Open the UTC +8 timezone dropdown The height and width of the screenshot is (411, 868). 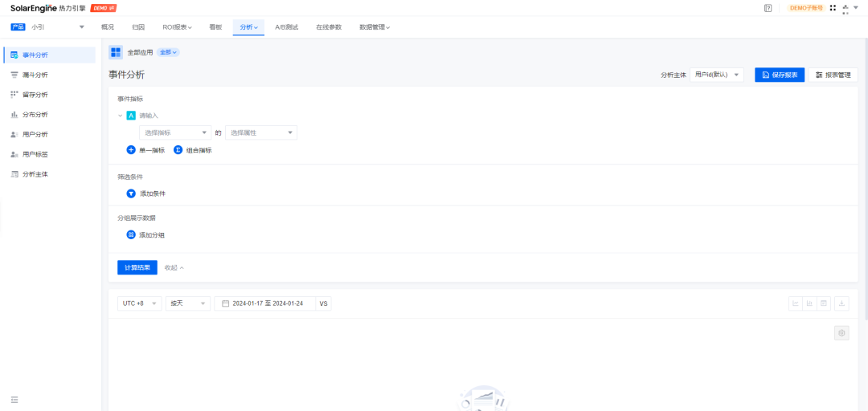coord(140,303)
